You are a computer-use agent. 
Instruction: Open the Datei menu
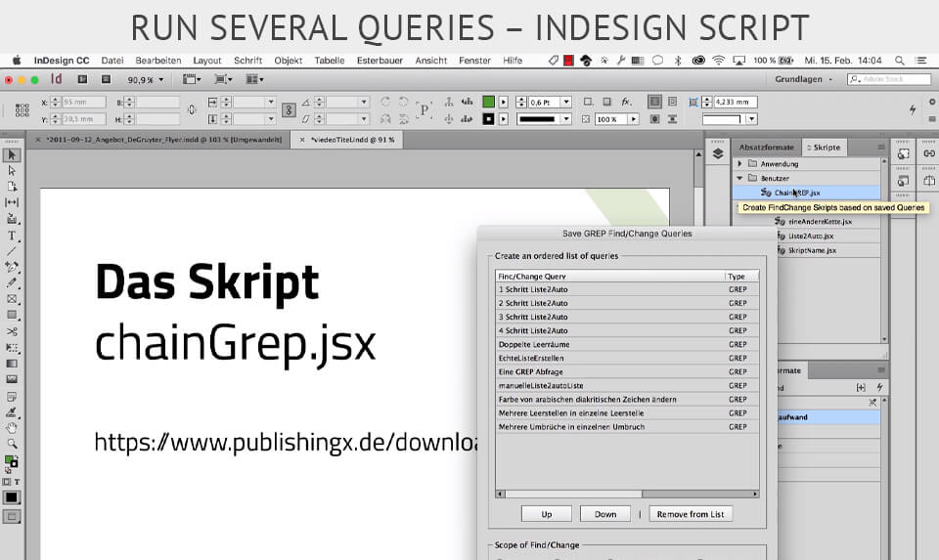pos(112,61)
